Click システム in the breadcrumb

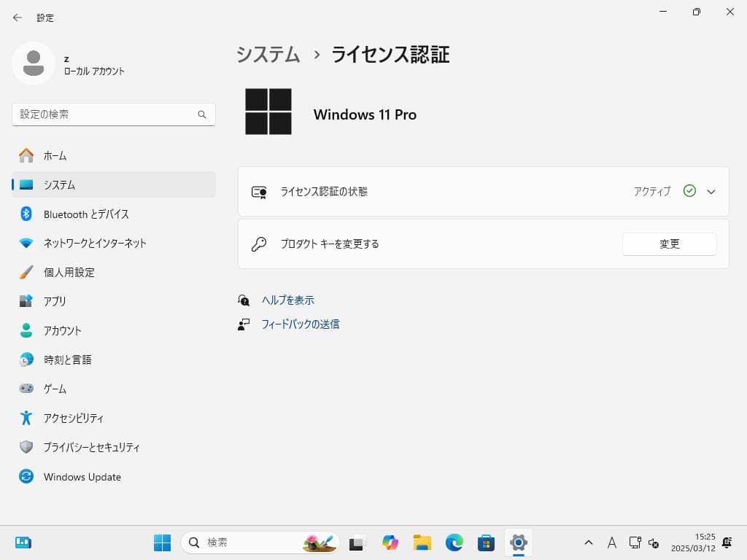pyautogui.click(x=267, y=54)
